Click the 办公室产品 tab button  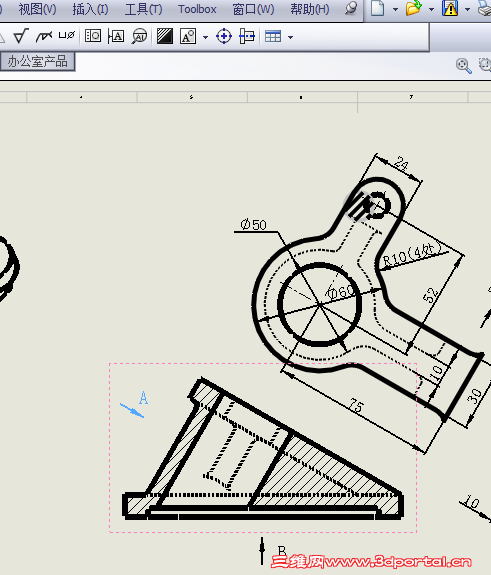point(37,62)
